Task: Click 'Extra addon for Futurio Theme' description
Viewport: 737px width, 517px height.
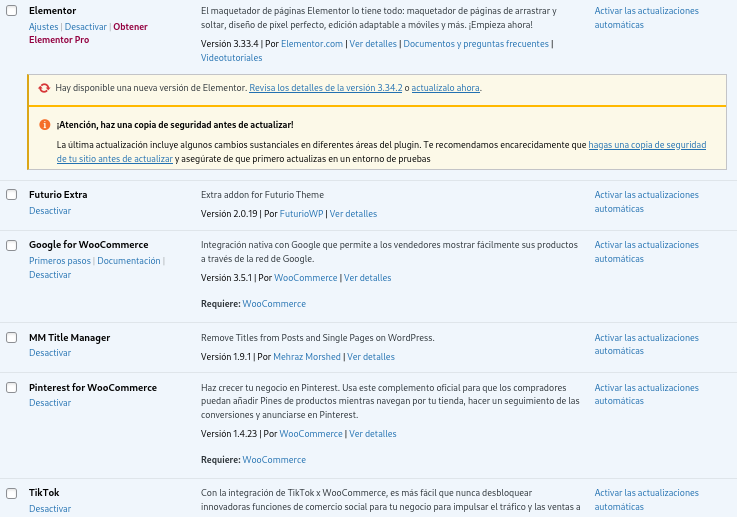Action: click(262, 195)
